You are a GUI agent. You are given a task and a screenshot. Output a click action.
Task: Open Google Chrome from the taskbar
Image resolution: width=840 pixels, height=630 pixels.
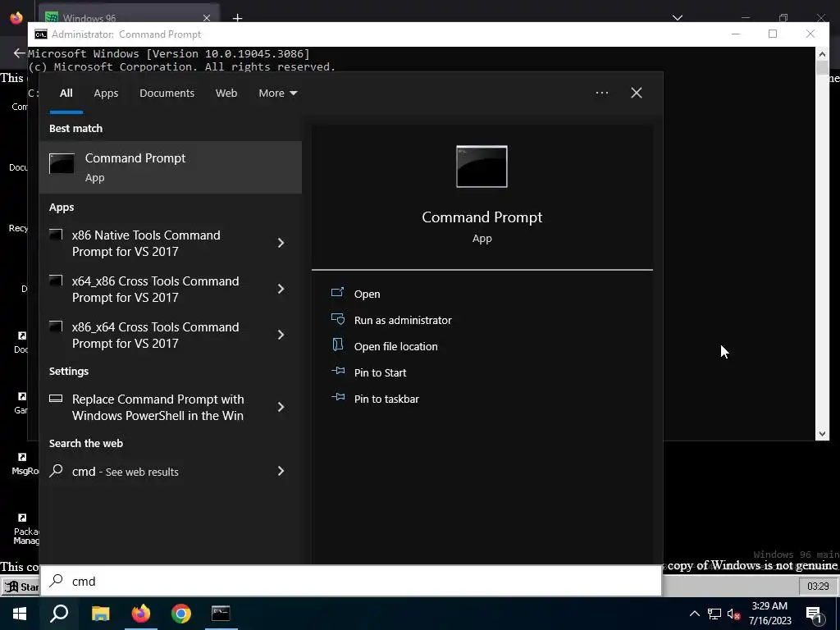tap(181, 614)
